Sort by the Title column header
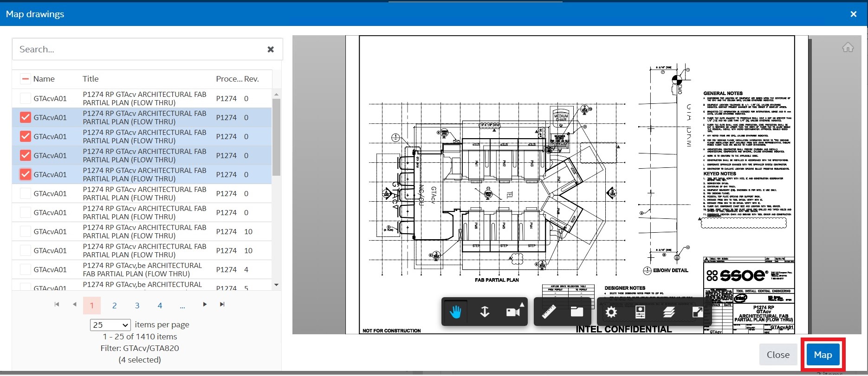This screenshot has width=868, height=376. [x=91, y=79]
